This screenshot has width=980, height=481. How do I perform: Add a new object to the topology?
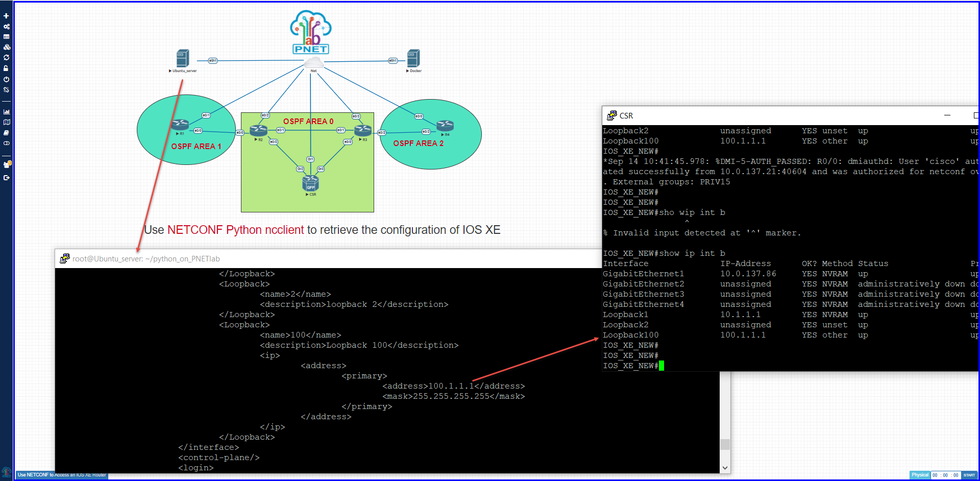point(7,16)
